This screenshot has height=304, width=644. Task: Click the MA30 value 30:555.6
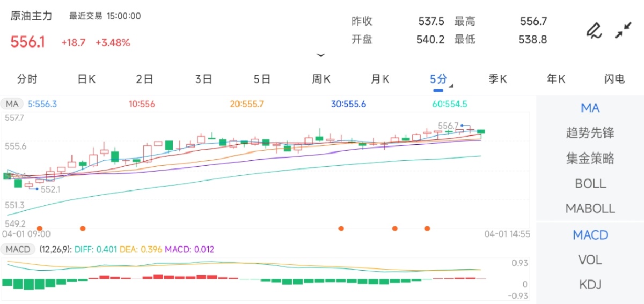tap(349, 105)
